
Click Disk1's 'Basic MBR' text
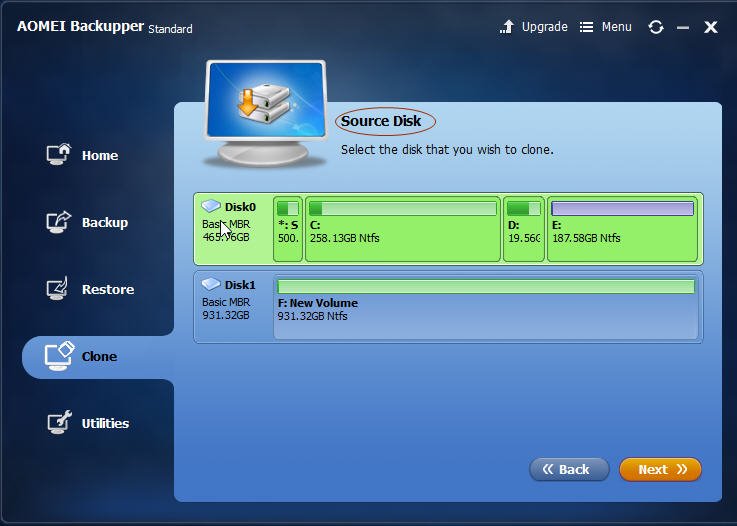click(226, 302)
